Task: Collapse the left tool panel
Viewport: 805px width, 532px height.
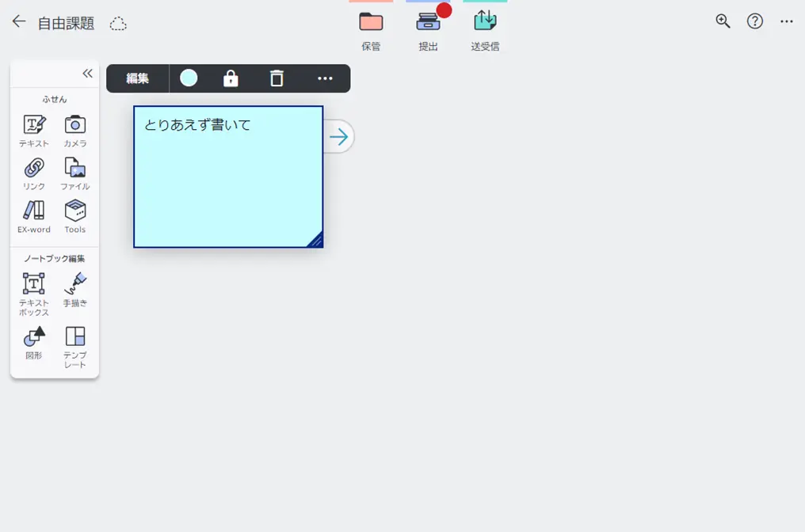Action: [x=87, y=74]
